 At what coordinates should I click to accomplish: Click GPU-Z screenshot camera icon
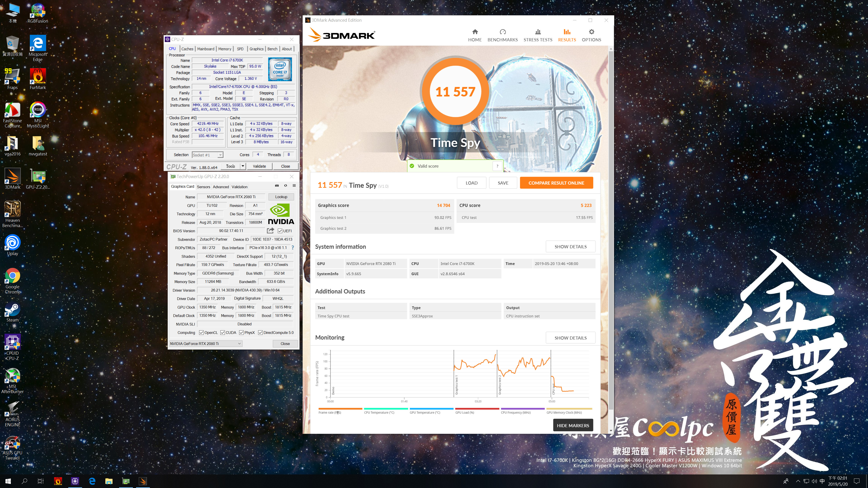pyautogui.click(x=277, y=185)
